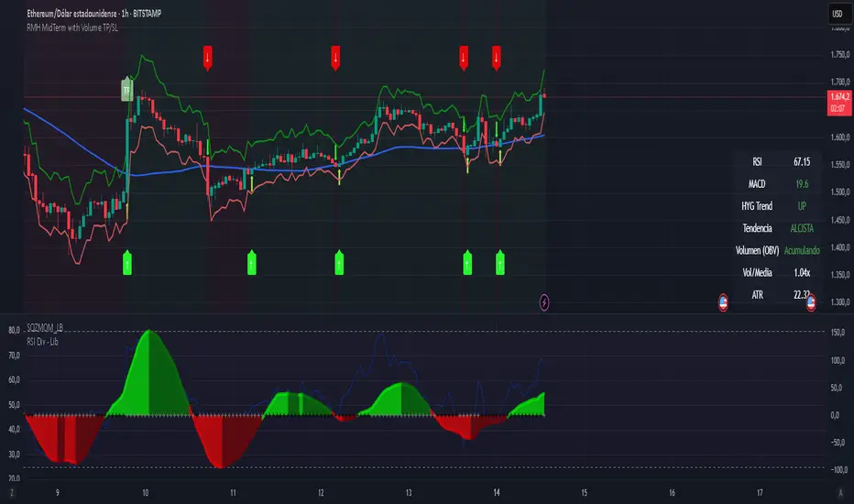Click date 9 on the time axis

click(x=57, y=493)
